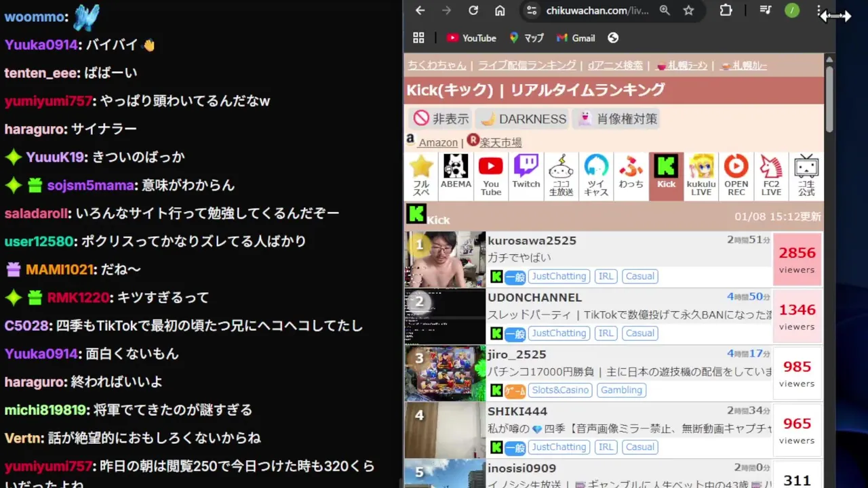Click IRL tag on kurosawa2525 row
868x488 pixels.
click(x=606, y=276)
